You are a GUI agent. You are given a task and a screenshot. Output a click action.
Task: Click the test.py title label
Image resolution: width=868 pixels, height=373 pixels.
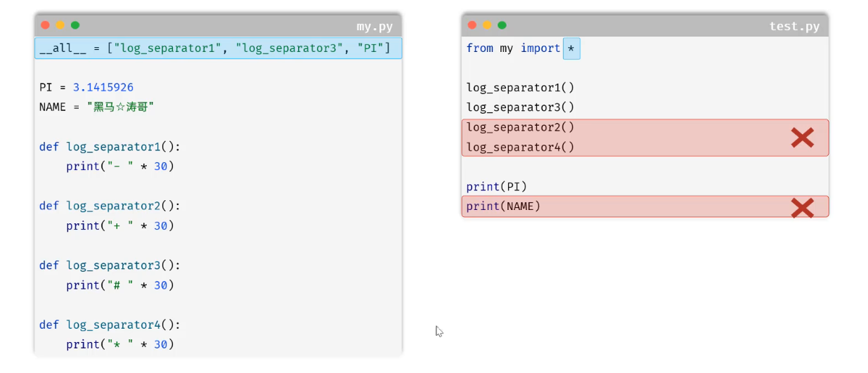click(x=794, y=27)
